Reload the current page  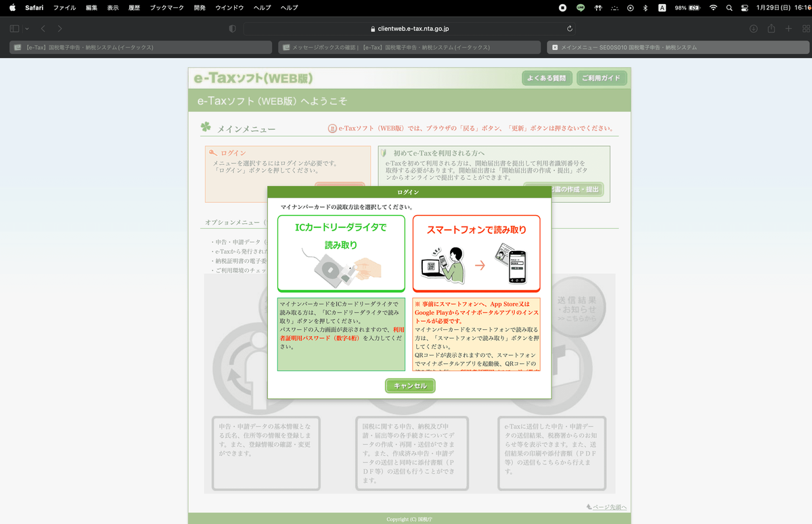click(x=570, y=28)
